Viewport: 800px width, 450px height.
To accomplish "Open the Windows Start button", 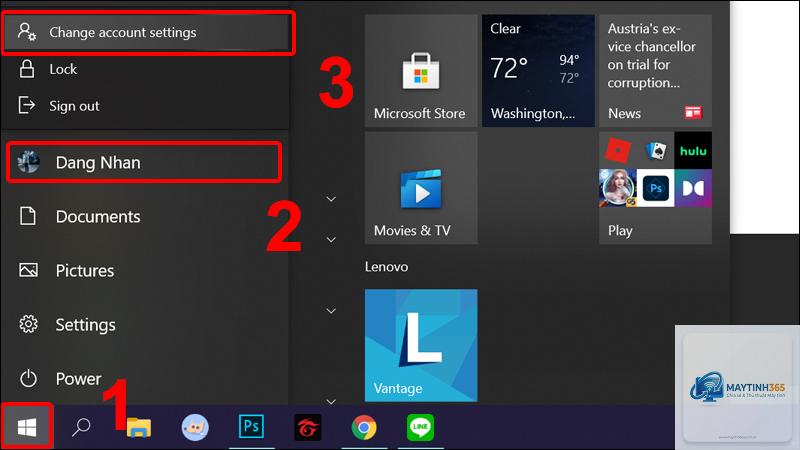I will point(27,427).
